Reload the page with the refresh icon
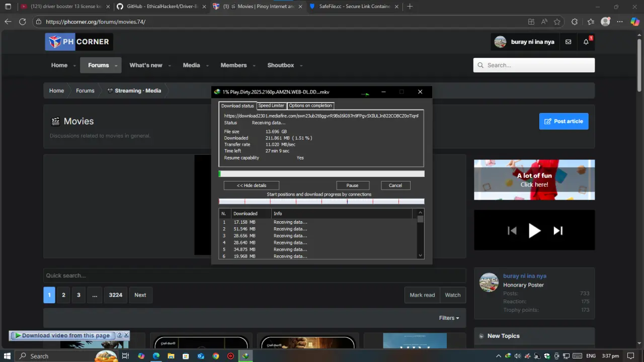This screenshot has width=644, height=362. pos(22,22)
